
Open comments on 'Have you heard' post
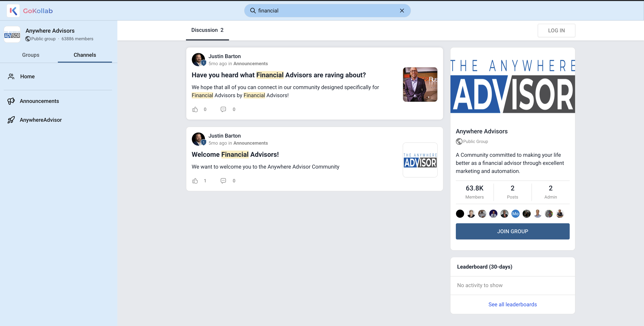(x=223, y=109)
